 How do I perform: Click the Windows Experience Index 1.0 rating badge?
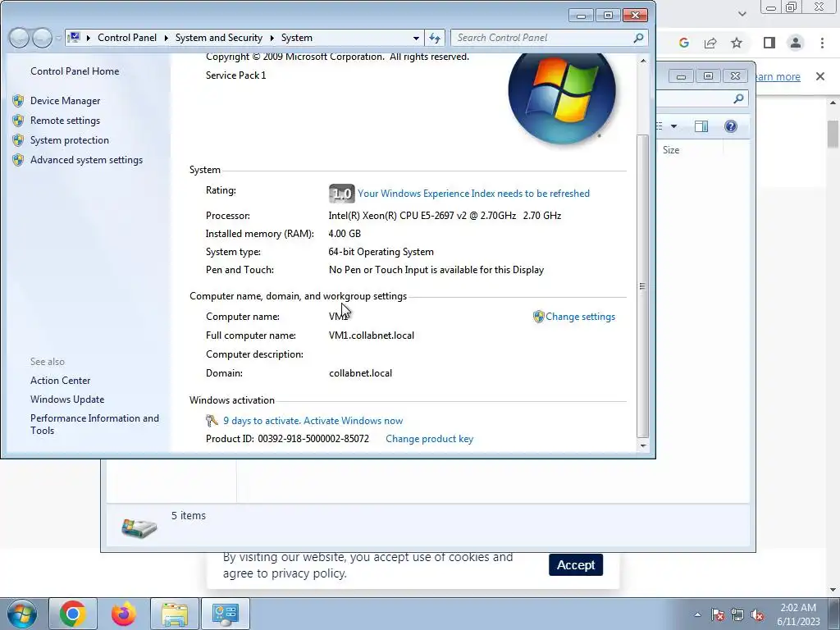(341, 194)
